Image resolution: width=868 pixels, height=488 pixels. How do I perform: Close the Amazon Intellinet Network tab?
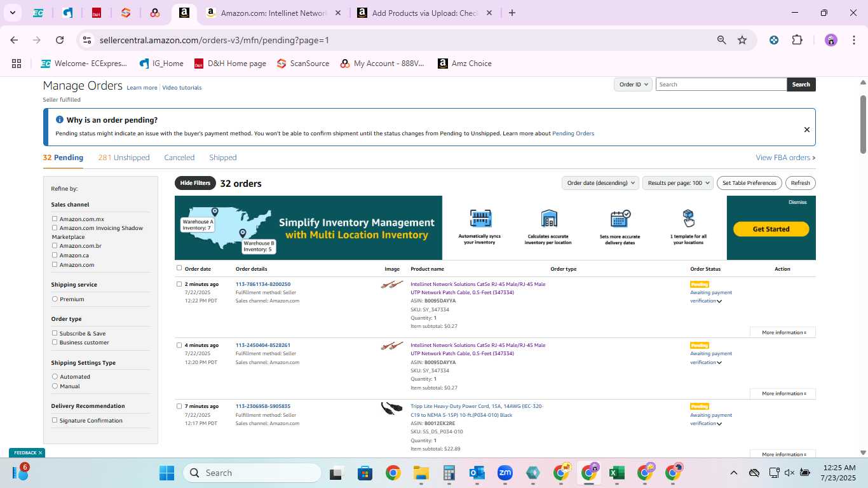tap(337, 13)
